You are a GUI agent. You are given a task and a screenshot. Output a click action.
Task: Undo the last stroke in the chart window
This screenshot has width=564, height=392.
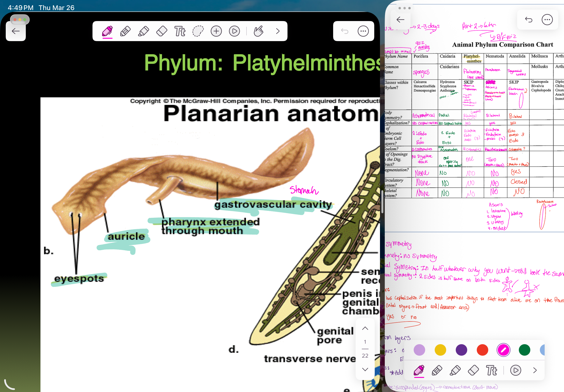point(528,19)
